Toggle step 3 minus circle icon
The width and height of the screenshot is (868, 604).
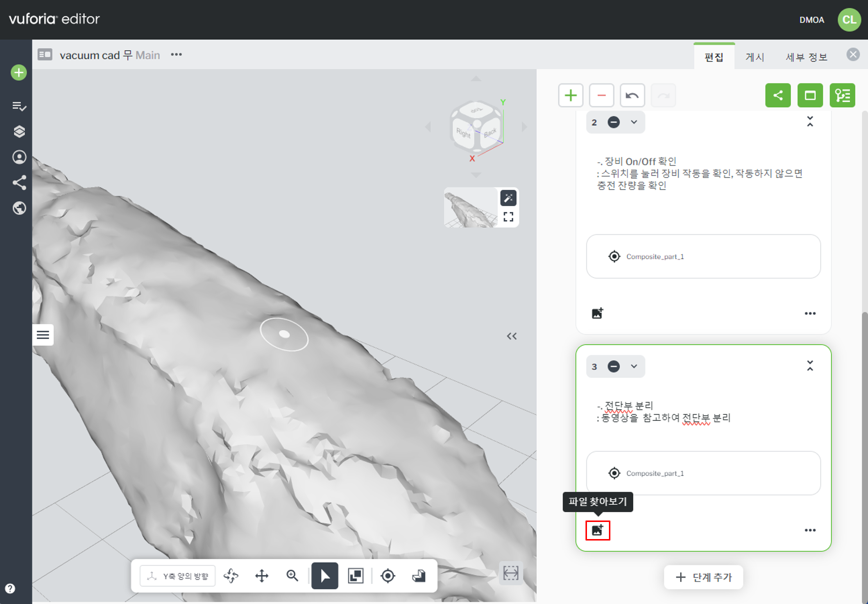click(x=614, y=366)
